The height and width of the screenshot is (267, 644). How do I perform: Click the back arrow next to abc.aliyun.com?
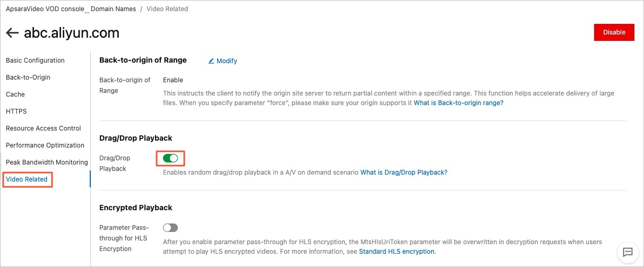click(x=12, y=33)
